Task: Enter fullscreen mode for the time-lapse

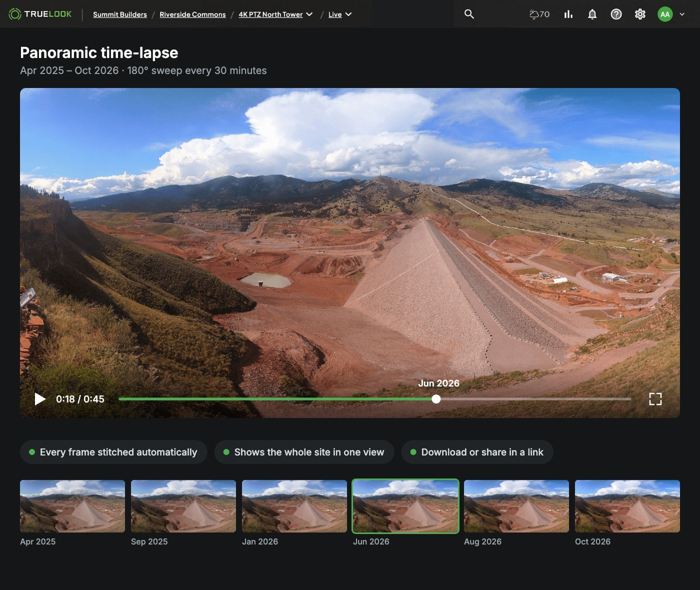Action: 655,399
